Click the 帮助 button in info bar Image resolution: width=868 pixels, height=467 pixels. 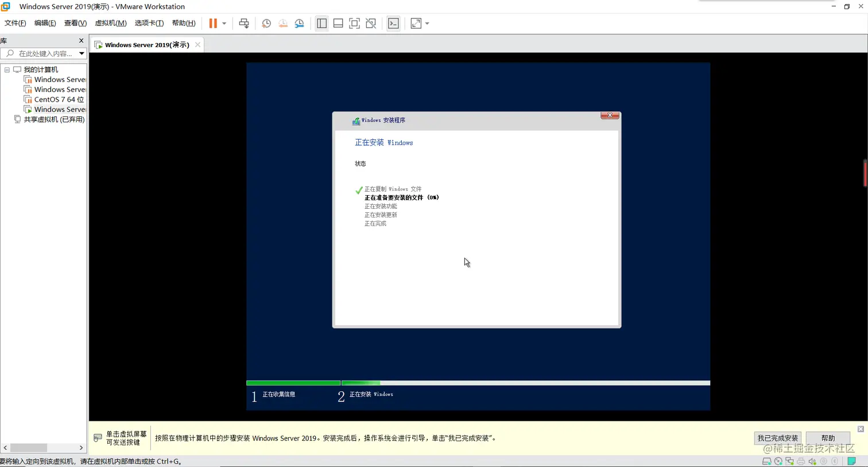point(828,438)
